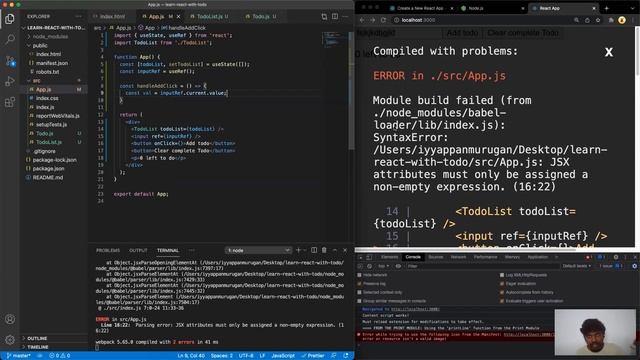
Task: Expand the TIMELINE section
Action: coord(53,347)
